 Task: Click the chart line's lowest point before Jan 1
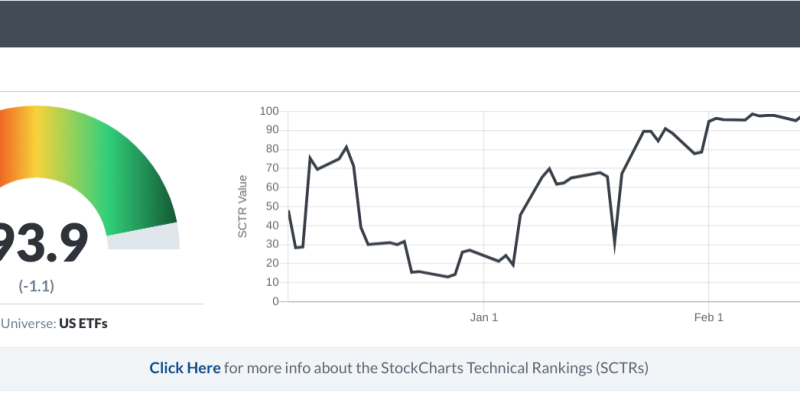coord(448,276)
